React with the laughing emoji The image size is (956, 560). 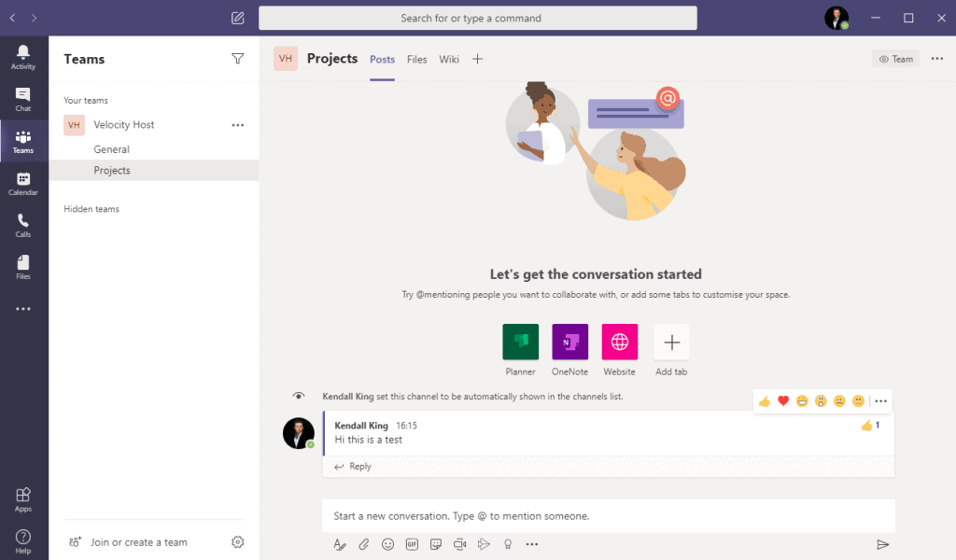[802, 401]
